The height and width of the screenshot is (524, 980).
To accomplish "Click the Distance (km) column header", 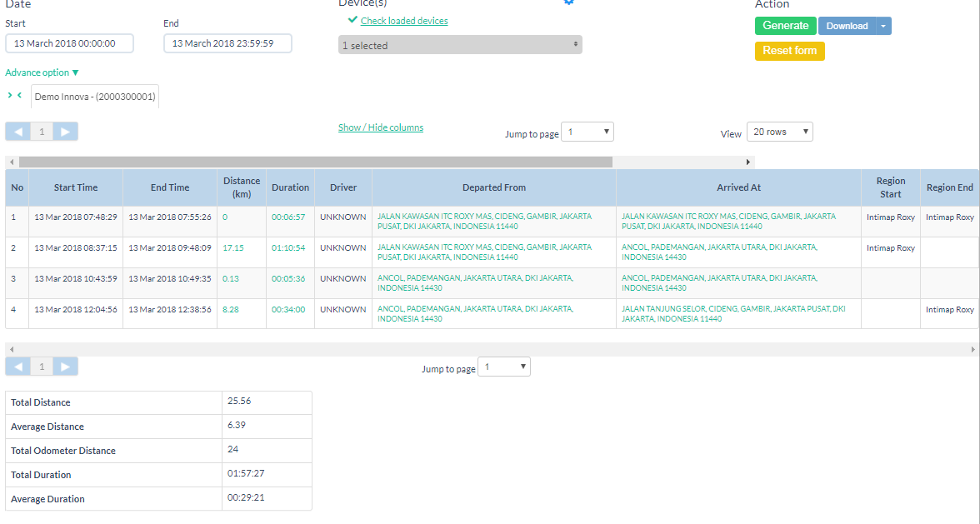I will pyautogui.click(x=242, y=187).
